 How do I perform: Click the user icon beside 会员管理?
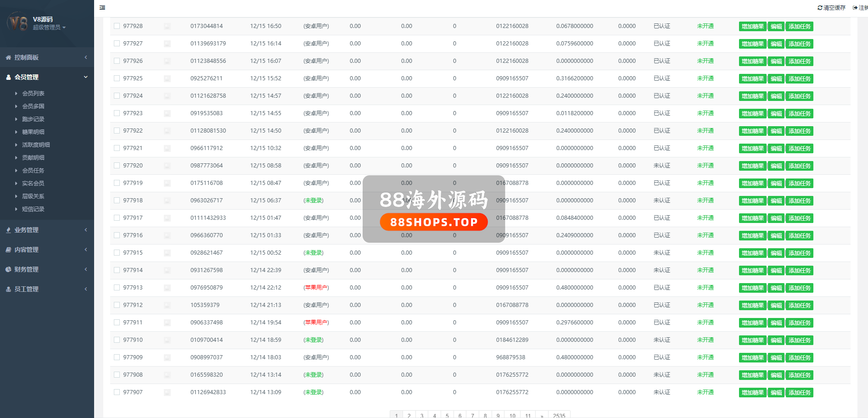pos(8,77)
